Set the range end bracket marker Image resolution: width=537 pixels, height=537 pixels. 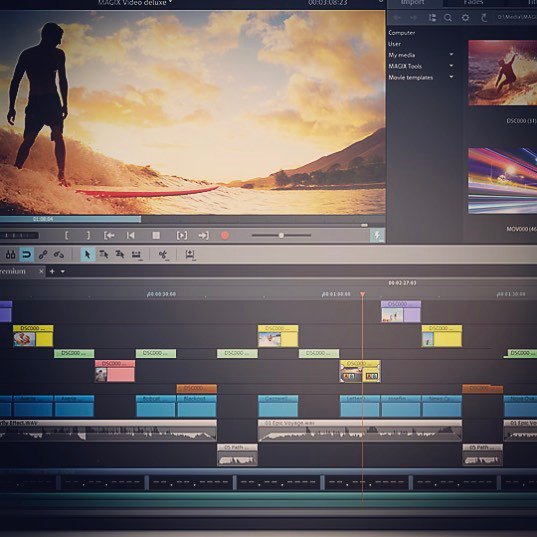[x=88, y=235]
